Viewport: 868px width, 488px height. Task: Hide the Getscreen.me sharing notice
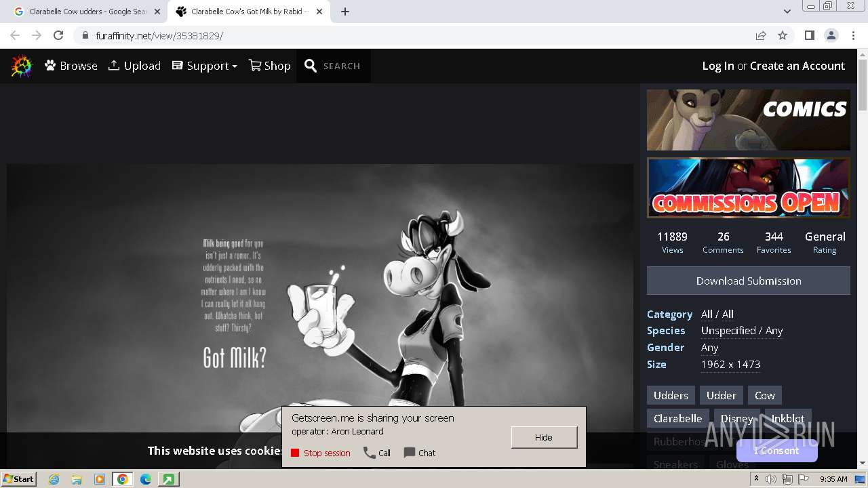(x=544, y=437)
